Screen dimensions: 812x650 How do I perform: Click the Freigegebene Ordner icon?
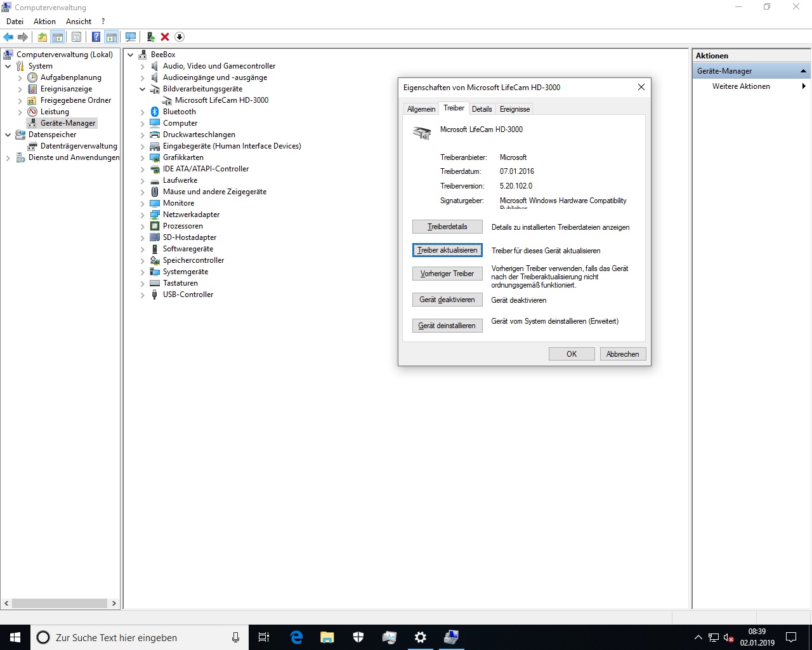click(32, 100)
